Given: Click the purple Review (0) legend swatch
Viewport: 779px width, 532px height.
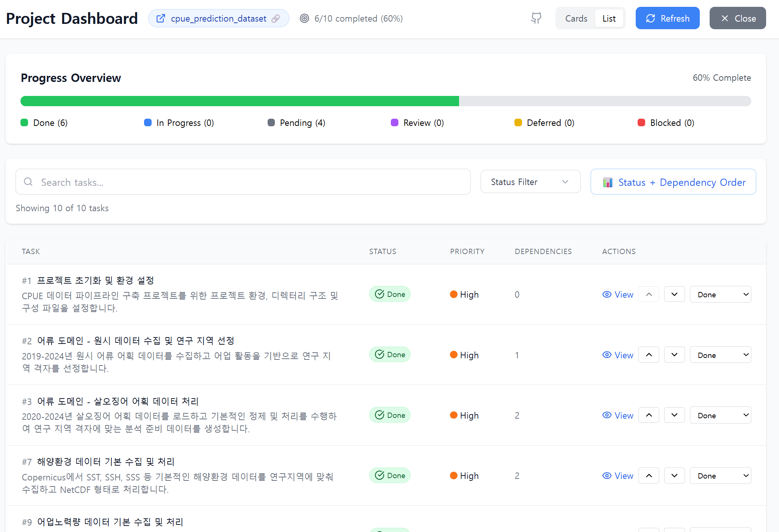Looking at the screenshot, I should [x=395, y=122].
